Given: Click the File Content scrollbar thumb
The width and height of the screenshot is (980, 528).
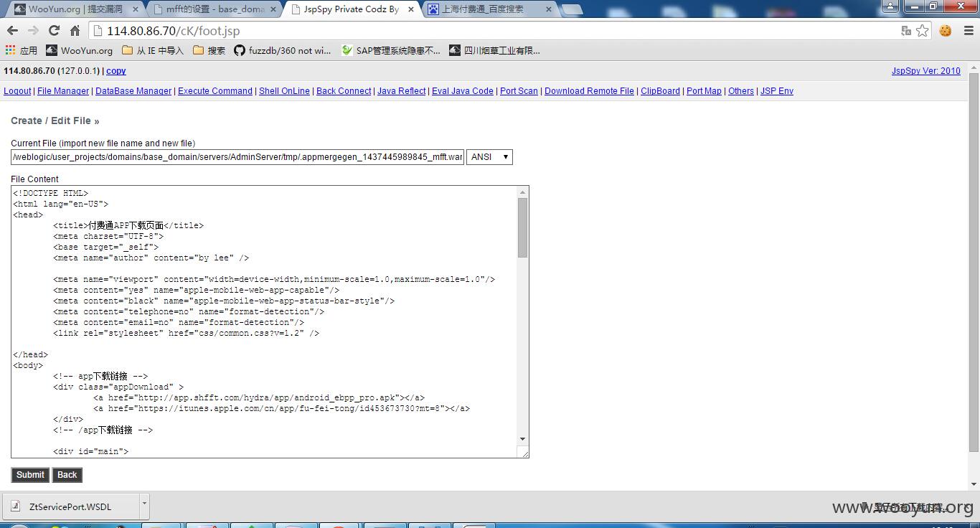Looking at the screenshot, I should tap(522, 227).
